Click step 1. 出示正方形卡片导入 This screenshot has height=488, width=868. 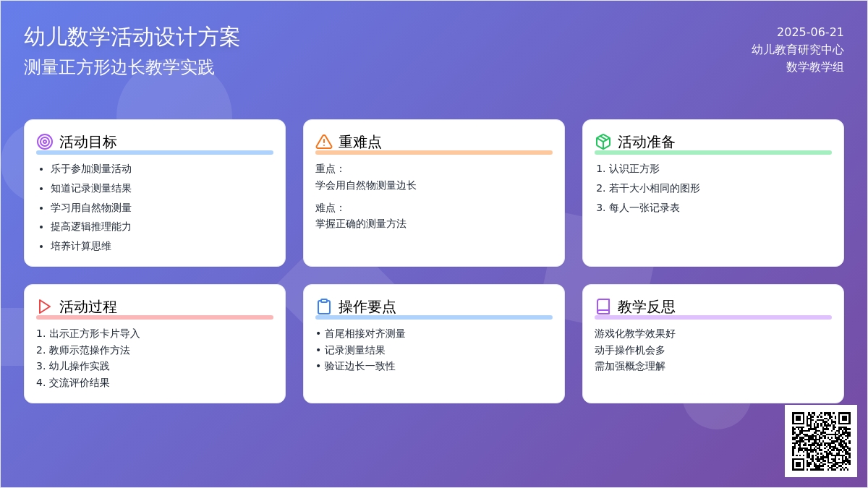(x=88, y=333)
